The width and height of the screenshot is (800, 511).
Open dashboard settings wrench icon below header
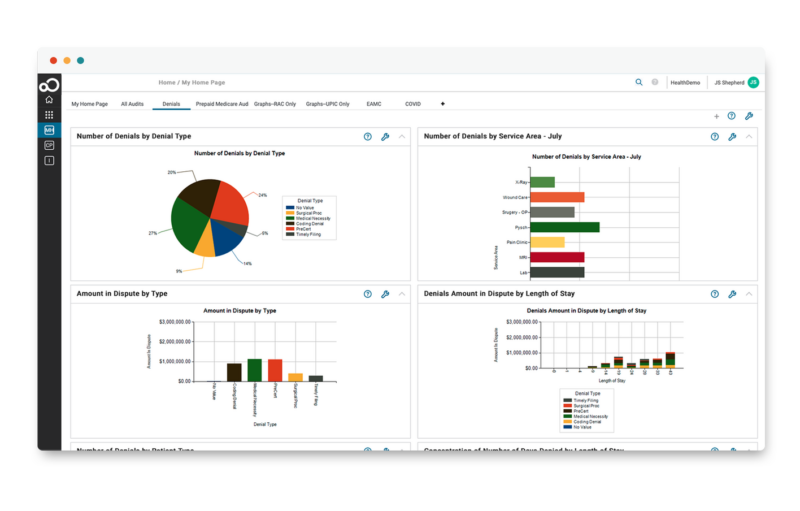(x=748, y=116)
